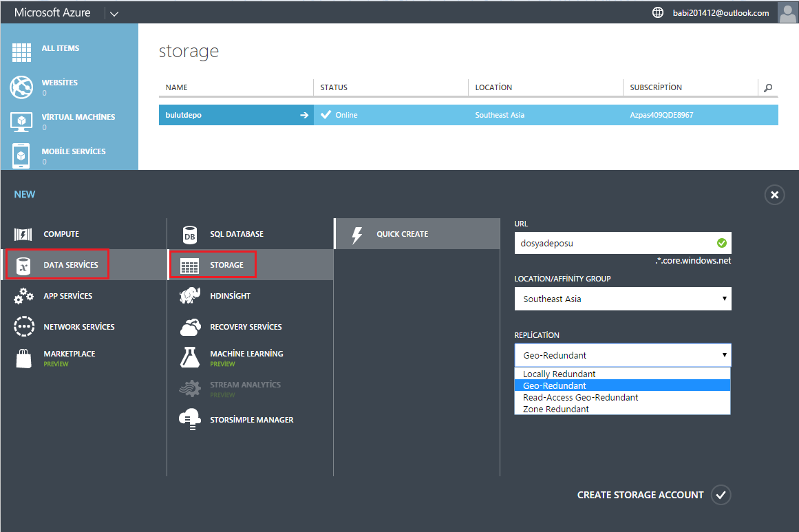Sort by the SUBSCRIPTION column header
The height and width of the screenshot is (532, 799).
click(655, 87)
